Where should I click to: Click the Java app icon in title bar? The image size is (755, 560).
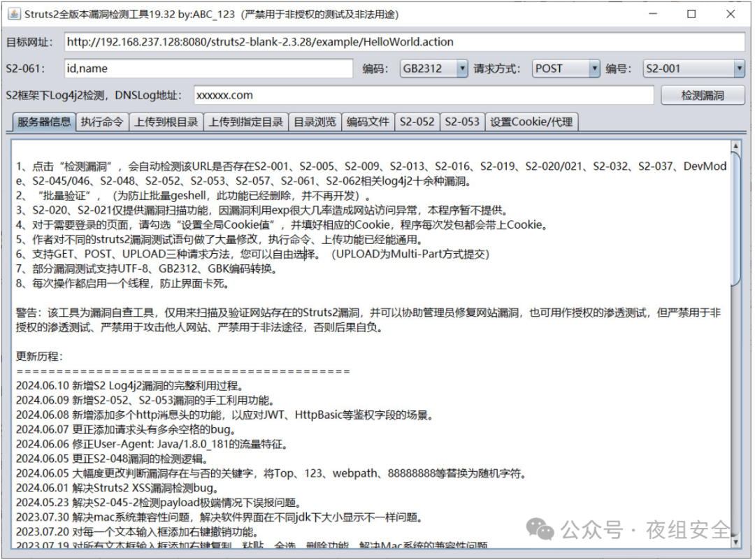(14, 14)
